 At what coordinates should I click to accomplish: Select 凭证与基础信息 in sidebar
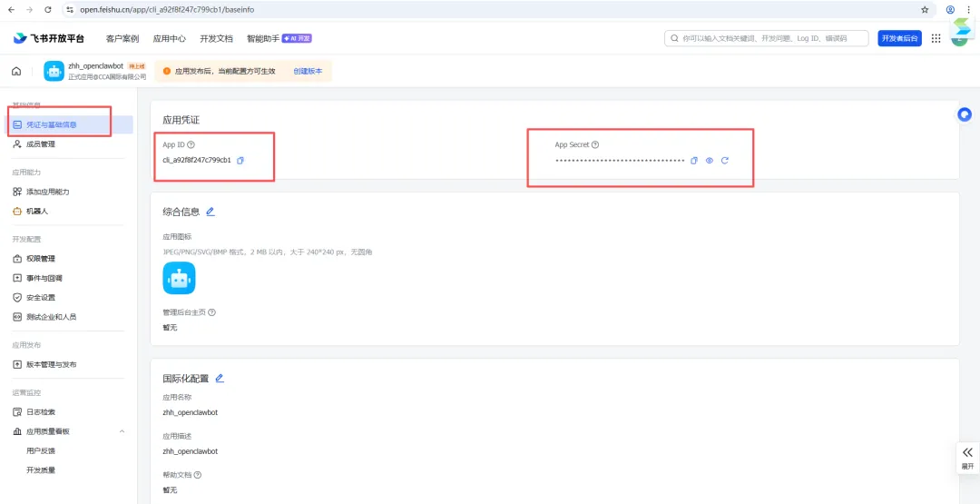70,124
